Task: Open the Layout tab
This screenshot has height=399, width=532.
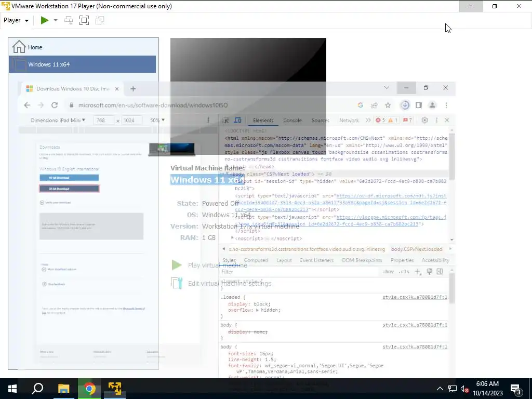Action: point(284,260)
